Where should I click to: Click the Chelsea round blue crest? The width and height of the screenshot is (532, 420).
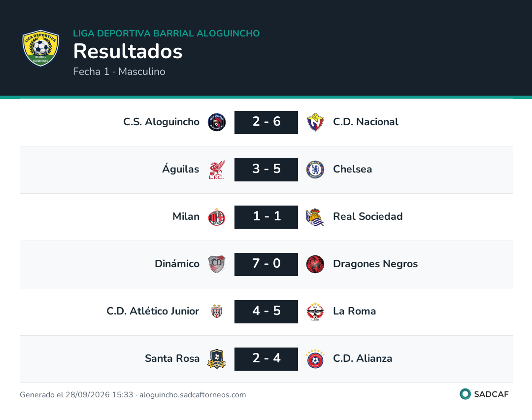point(315,170)
